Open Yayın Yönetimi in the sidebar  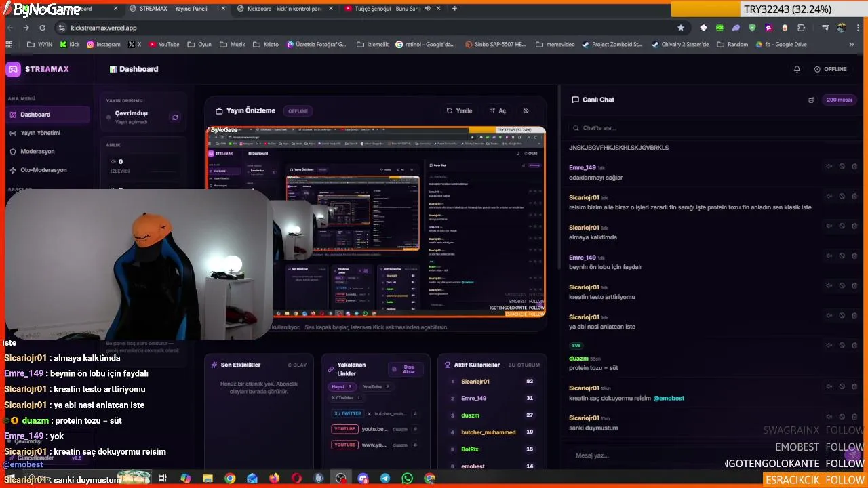point(47,133)
